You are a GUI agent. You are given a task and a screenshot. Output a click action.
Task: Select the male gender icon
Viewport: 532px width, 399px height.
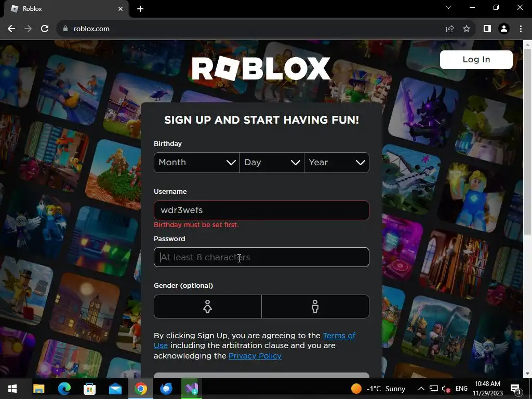[315, 307]
